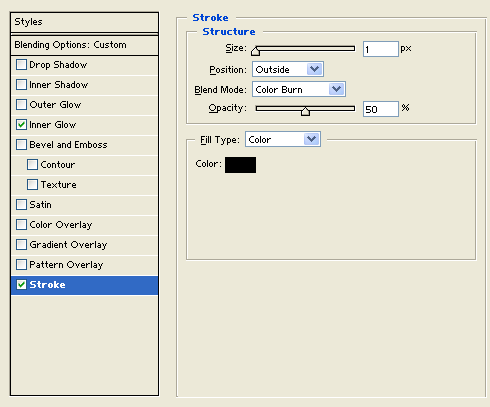Open the Bevel and Emboss settings label
The width and height of the screenshot is (490, 407).
tap(68, 145)
